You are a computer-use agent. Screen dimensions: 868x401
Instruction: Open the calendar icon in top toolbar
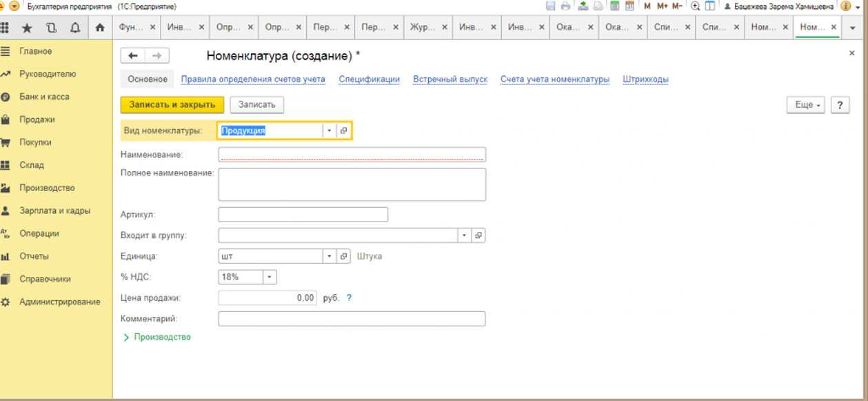pos(629,6)
